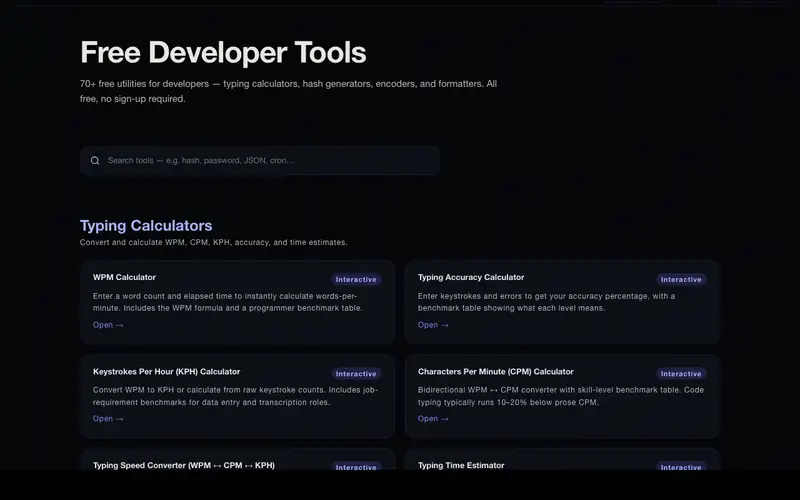Image resolution: width=800 pixels, height=500 pixels.
Task: Open the WPM Calculator link
Action: click(108, 325)
